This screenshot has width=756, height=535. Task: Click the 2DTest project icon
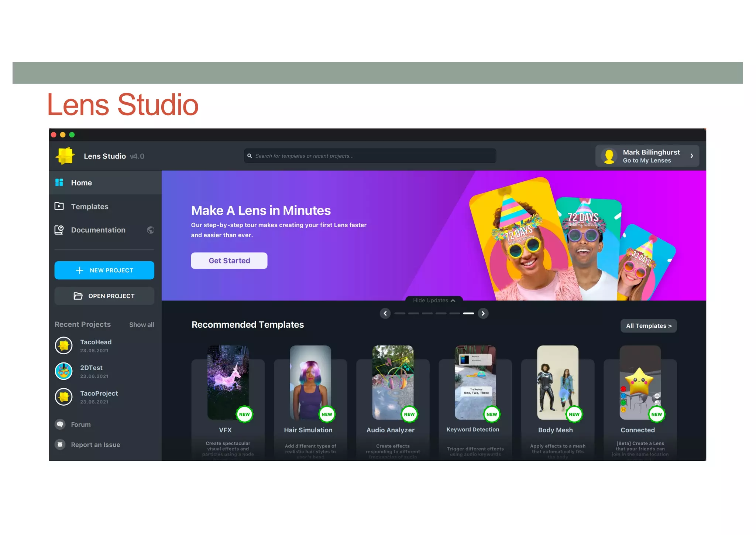click(64, 371)
